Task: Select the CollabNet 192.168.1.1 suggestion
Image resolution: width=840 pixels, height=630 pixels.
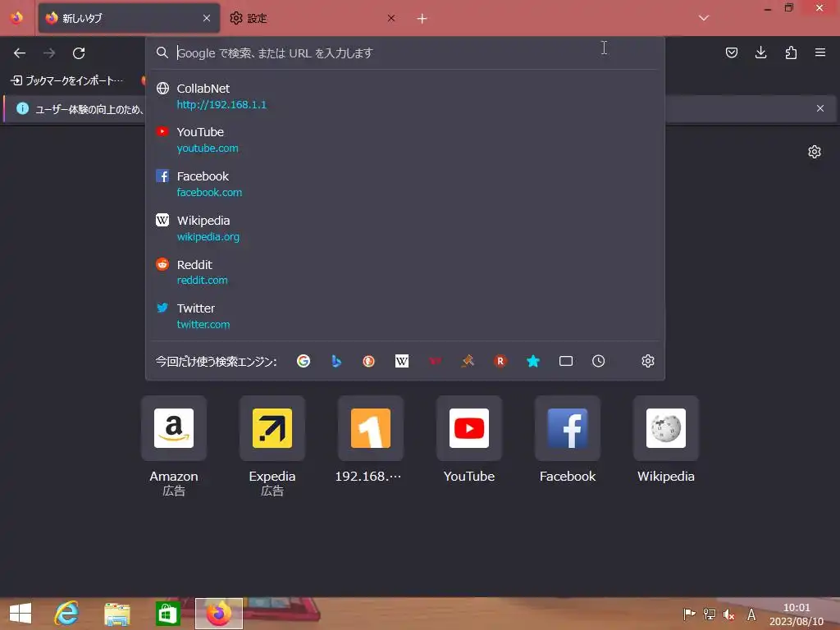Action: (x=405, y=96)
